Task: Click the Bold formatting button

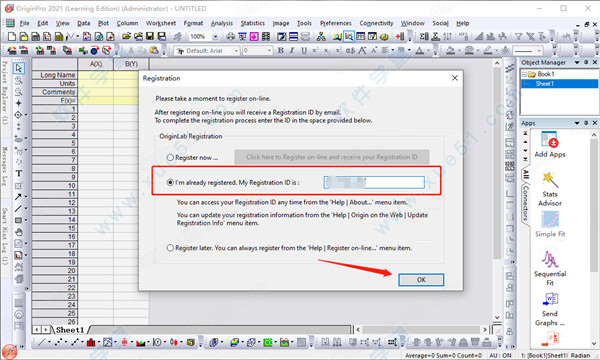Action: pyautogui.click(x=281, y=50)
